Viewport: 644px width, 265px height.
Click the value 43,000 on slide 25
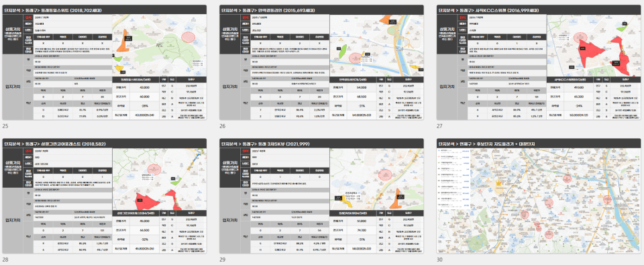coord(145,87)
